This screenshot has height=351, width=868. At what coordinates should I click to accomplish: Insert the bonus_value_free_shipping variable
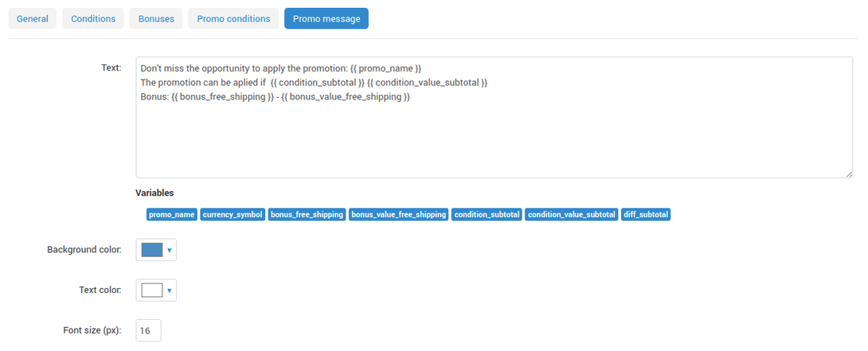pos(399,214)
